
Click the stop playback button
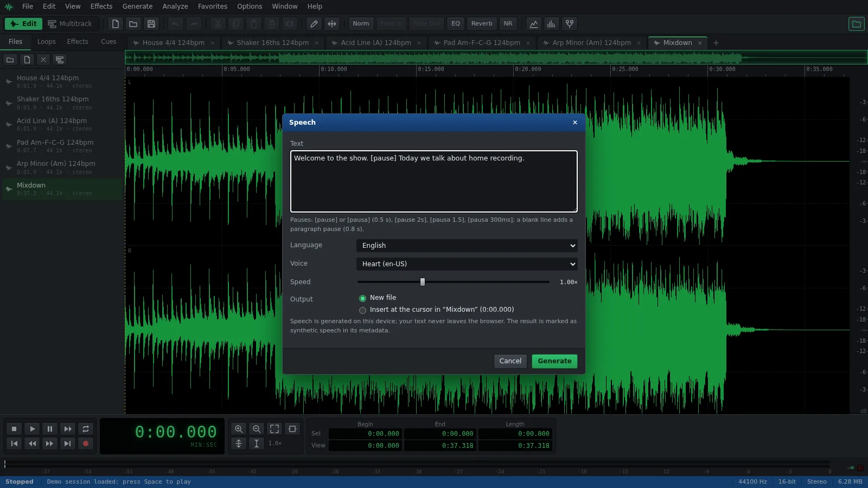pyautogui.click(x=14, y=429)
